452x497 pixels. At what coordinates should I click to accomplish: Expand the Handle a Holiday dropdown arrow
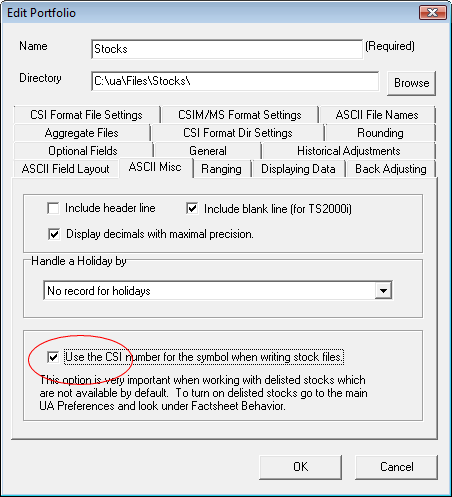383,291
